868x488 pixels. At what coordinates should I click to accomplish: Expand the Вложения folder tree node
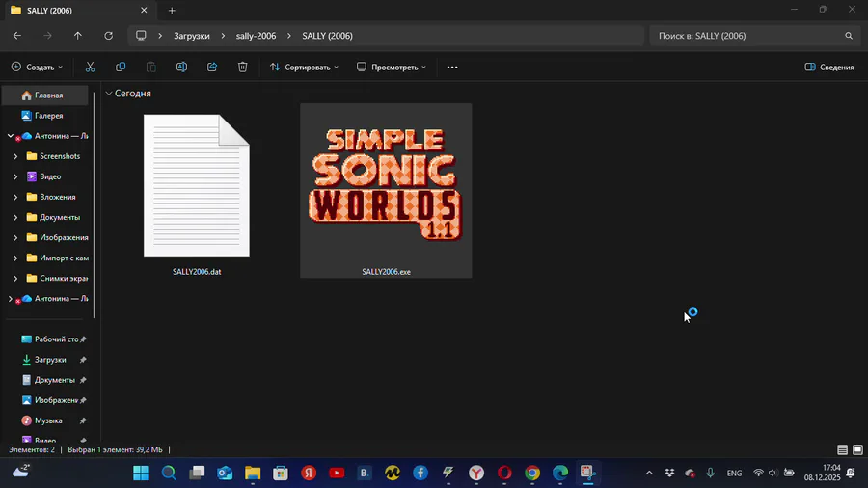click(x=15, y=197)
